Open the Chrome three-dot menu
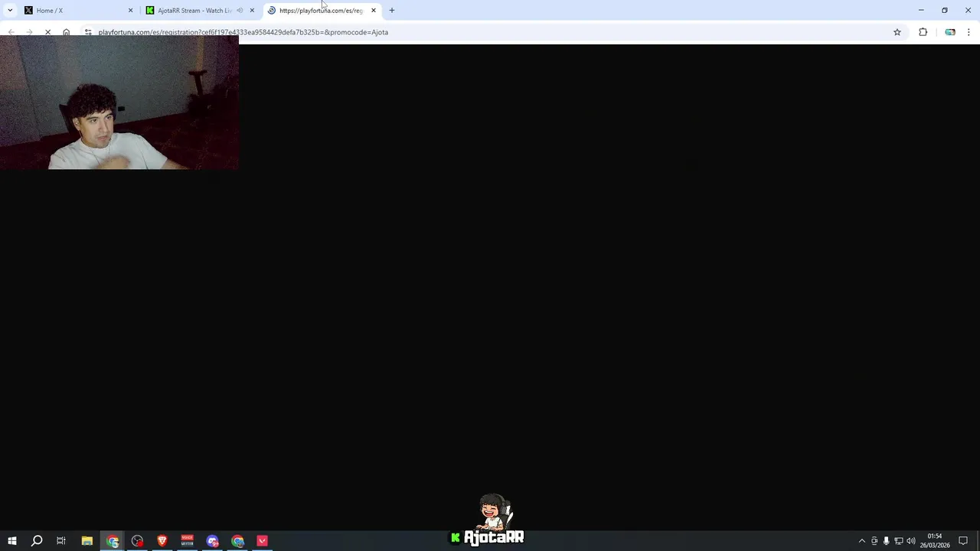 969,32
